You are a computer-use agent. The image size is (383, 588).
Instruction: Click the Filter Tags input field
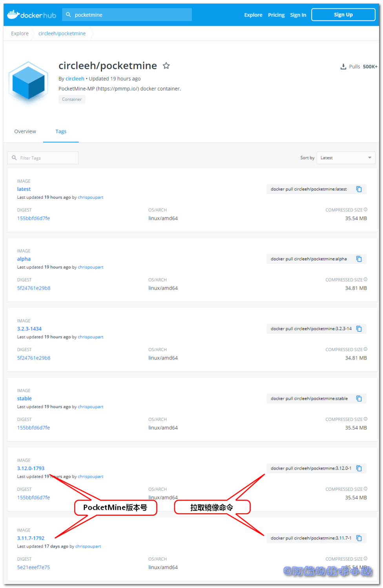(43, 158)
